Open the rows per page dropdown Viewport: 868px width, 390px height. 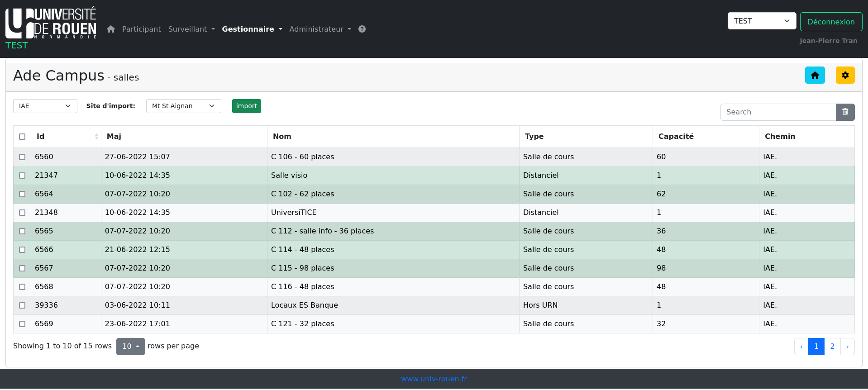130,347
